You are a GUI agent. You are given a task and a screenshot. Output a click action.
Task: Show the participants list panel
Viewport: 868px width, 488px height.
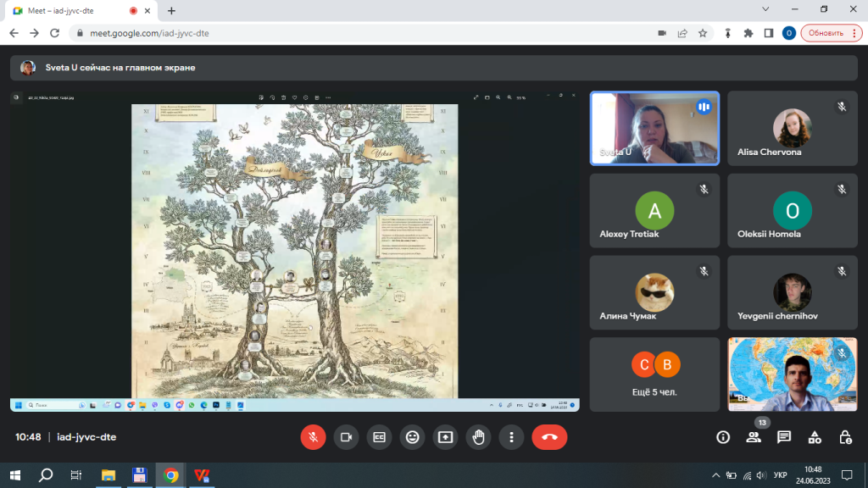pyautogui.click(x=754, y=437)
